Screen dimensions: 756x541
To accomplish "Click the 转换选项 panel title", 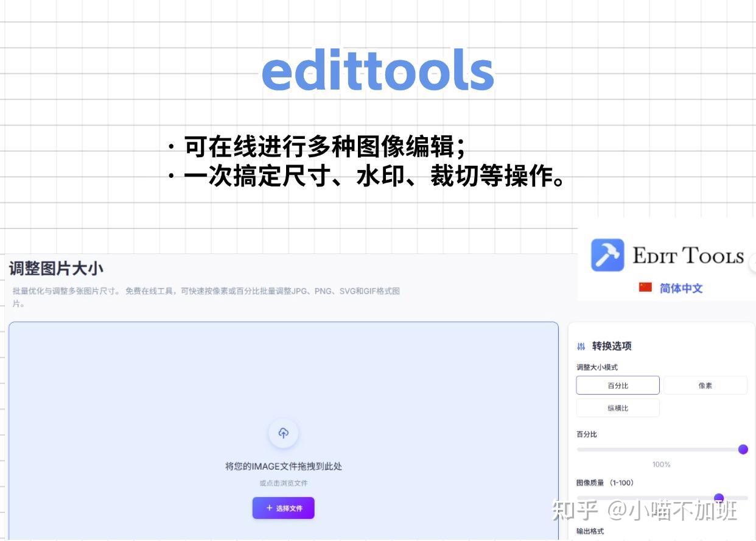I will (610, 345).
